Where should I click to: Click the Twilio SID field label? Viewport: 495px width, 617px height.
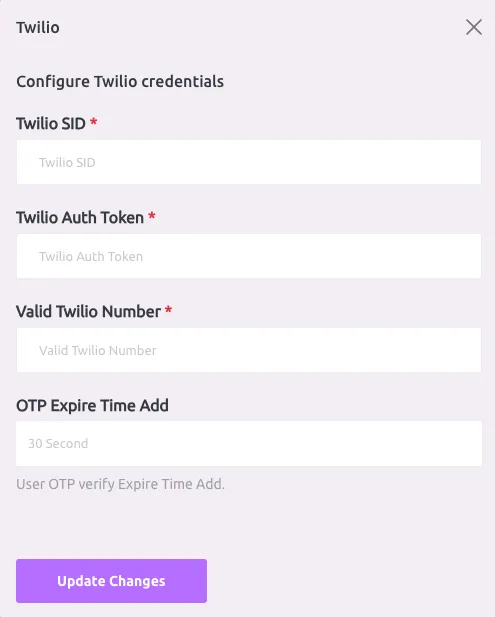tap(51, 124)
